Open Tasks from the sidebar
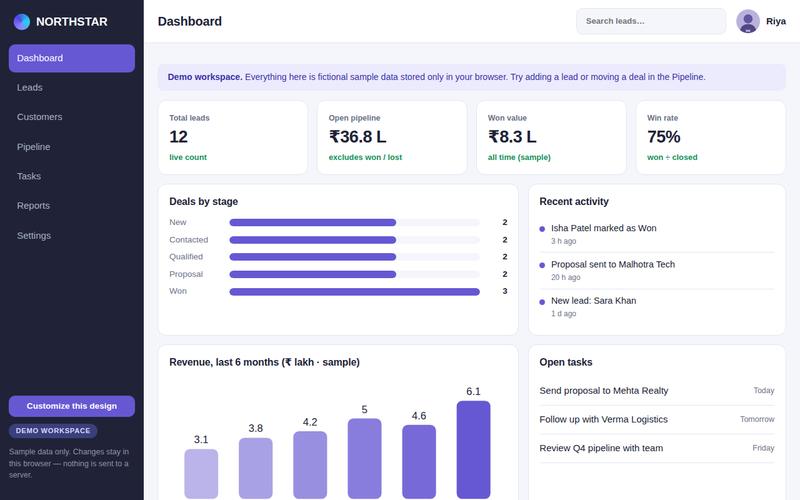 pos(72,176)
